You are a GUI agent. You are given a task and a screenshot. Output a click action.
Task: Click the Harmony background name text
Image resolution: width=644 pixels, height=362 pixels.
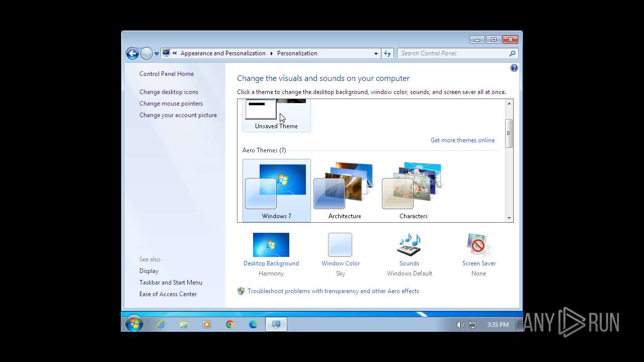coord(271,274)
